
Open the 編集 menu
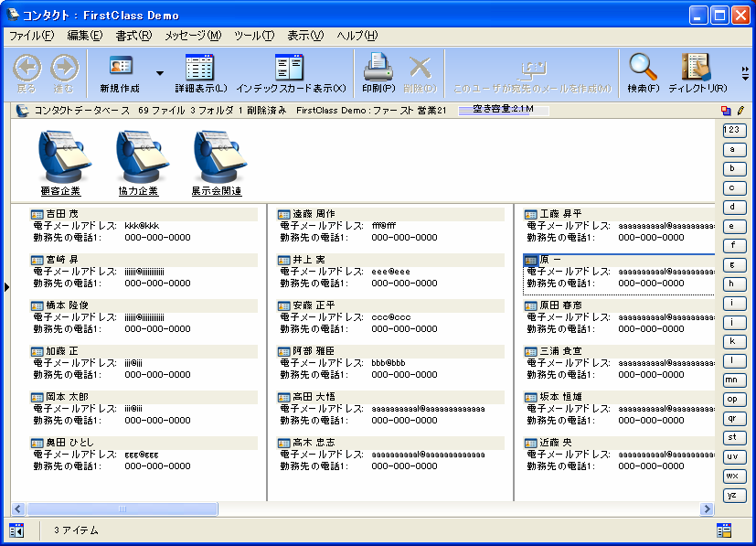click(x=85, y=36)
